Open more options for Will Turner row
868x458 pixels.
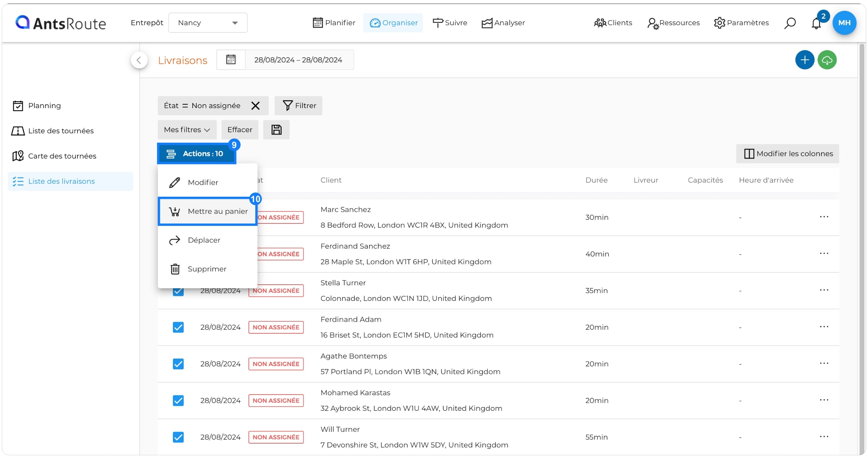[x=824, y=436]
